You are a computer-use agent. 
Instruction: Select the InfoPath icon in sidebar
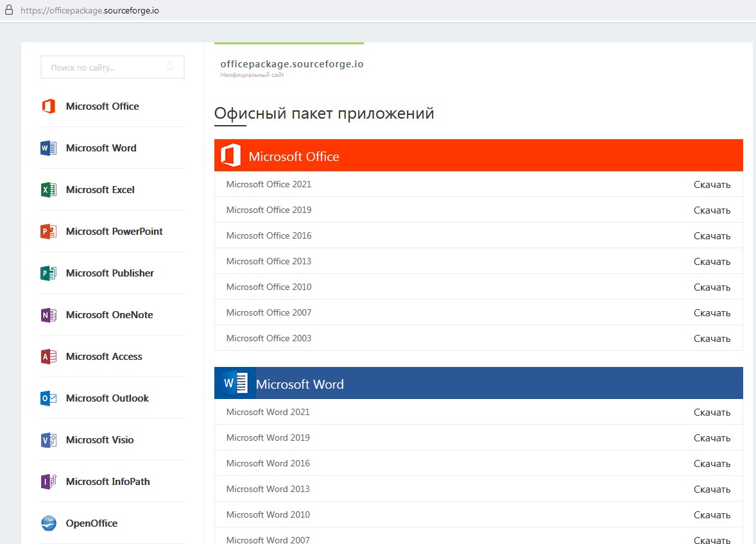[48, 482]
